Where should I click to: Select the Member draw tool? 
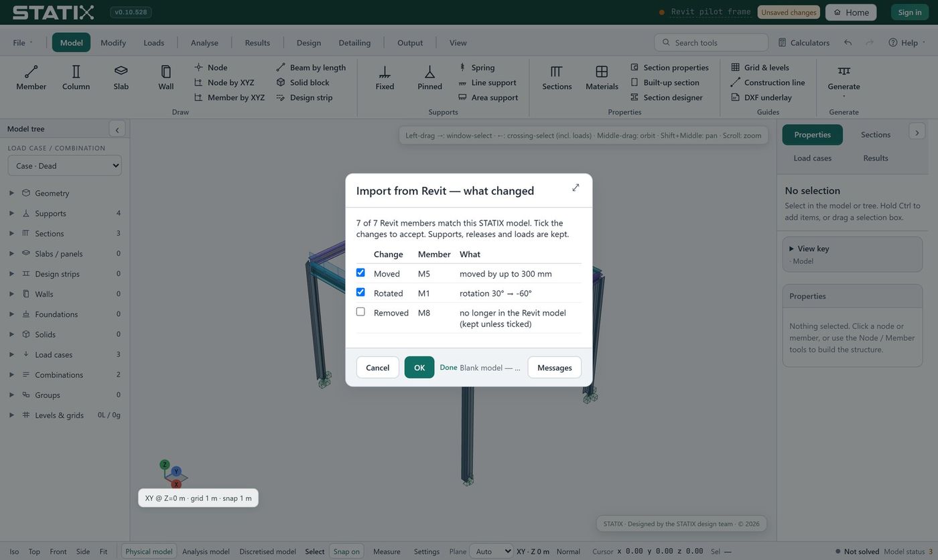31,78
